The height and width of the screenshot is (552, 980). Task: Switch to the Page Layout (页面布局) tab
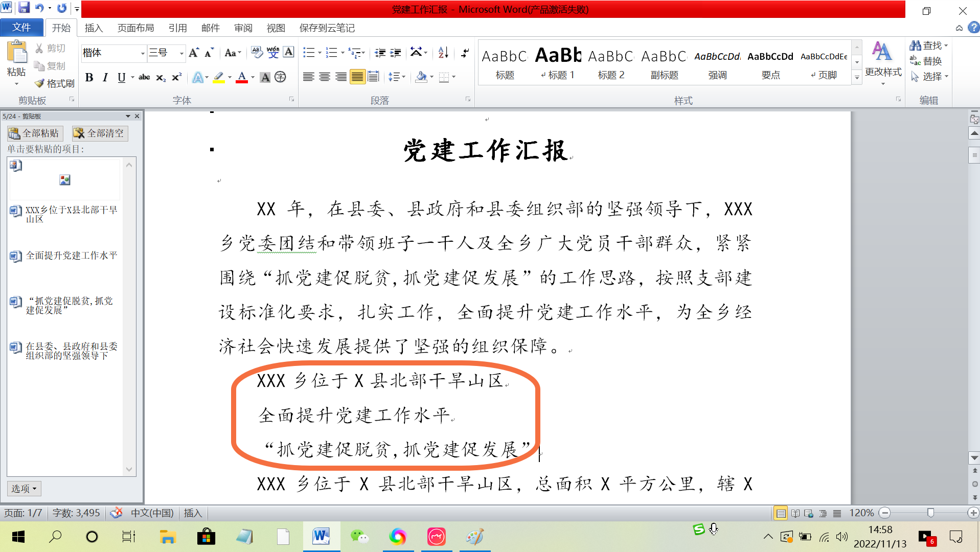(135, 28)
